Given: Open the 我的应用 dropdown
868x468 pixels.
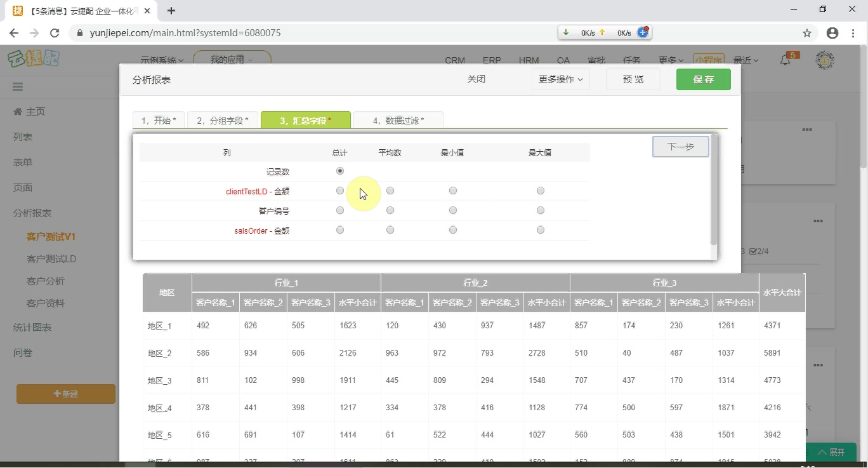Looking at the screenshot, I should pyautogui.click(x=232, y=59).
